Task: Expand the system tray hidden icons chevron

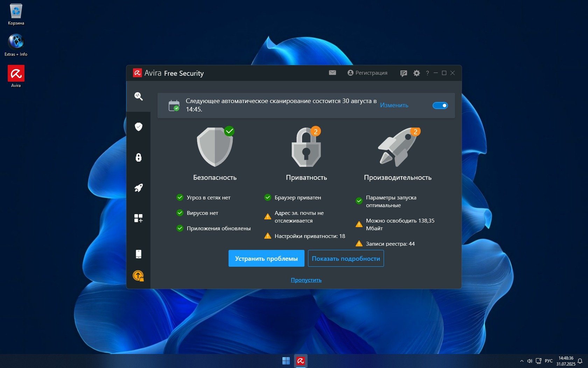Action: pos(521,361)
